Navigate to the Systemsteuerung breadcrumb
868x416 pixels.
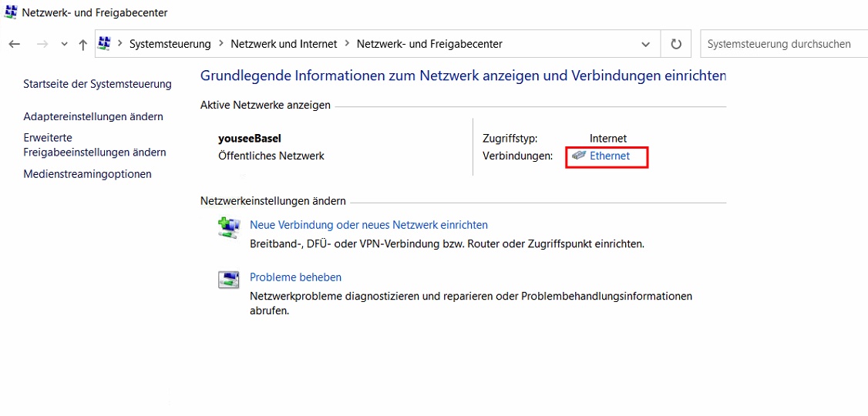click(170, 44)
